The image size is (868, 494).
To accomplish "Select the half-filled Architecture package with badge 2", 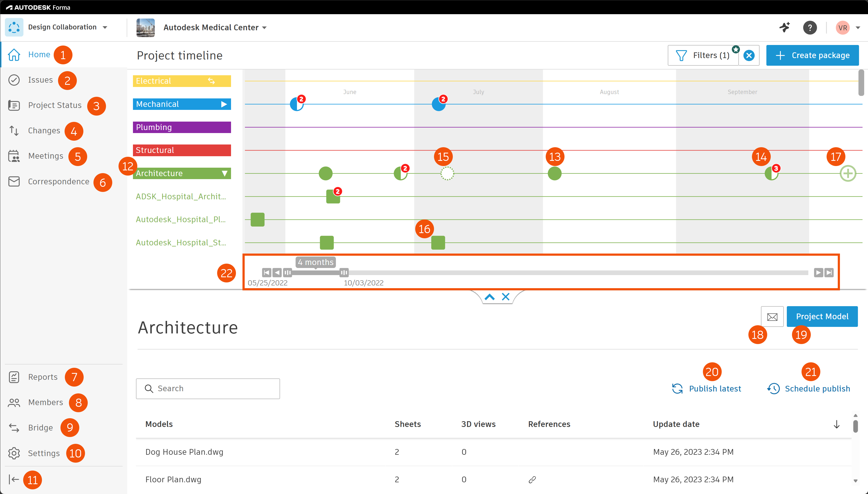I will [x=400, y=173].
